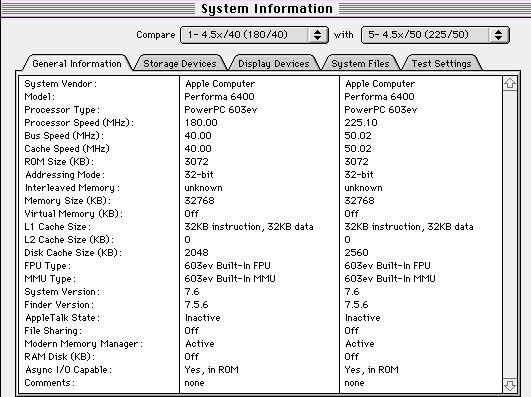This screenshot has width=531, height=397.
Task: Click the "Processor Type:" label
Action: 62,110
